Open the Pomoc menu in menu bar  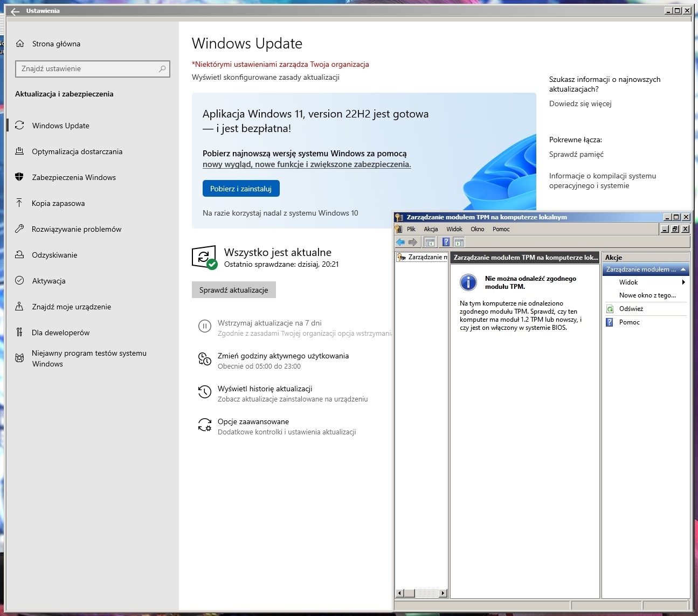[501, 229]
